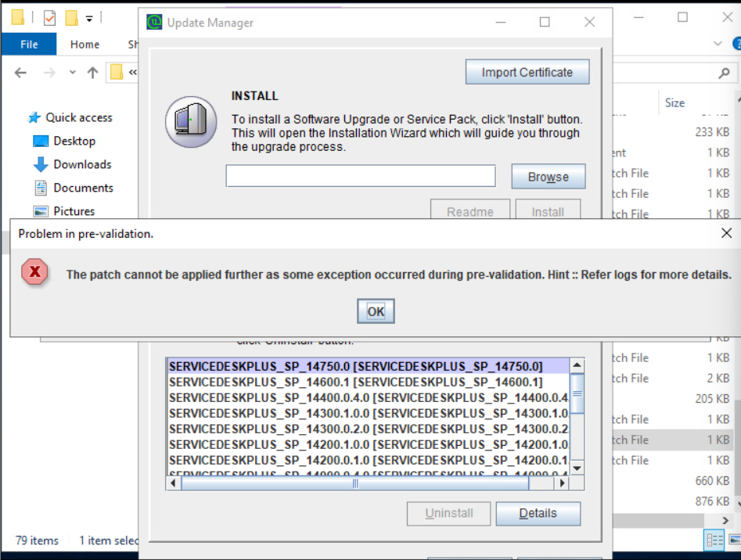This screenshot has width=741, height=560.
Task: Click the Uninstall button
Action: coord(448,513)
